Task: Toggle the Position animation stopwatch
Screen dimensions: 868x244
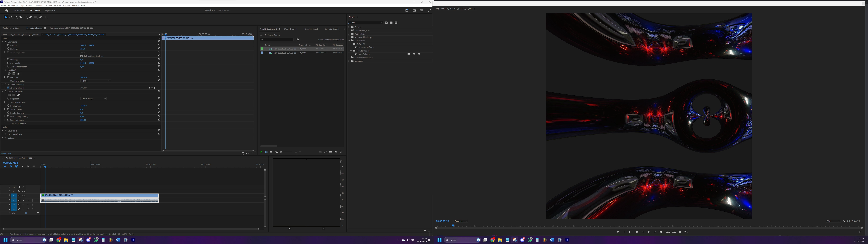Action: 8,45
